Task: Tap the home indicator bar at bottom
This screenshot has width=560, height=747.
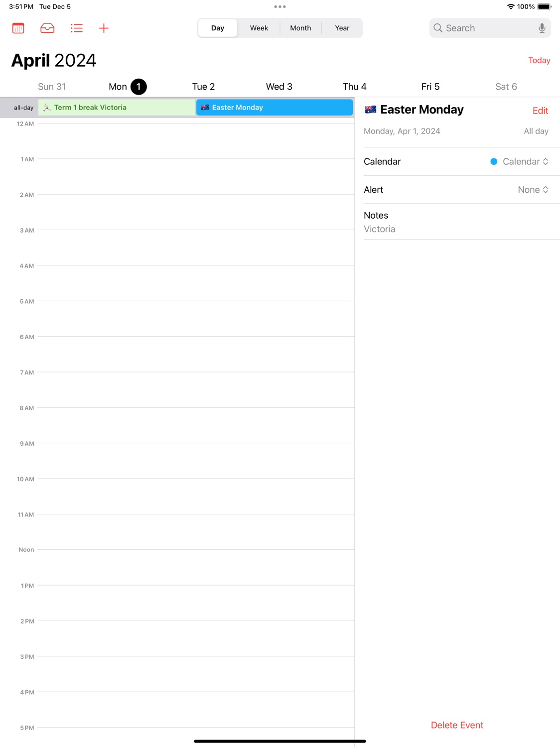Action: pyautogui.click(x=280, y=741)
